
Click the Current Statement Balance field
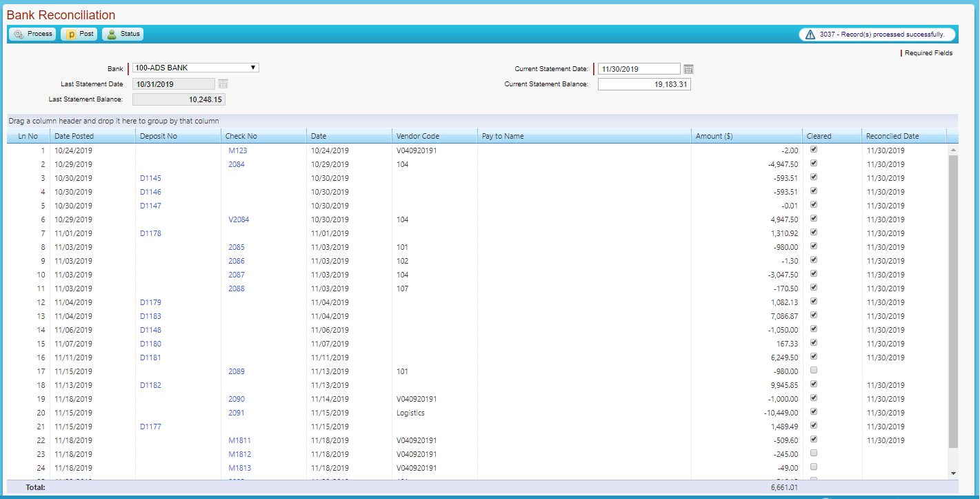[644, 84]
